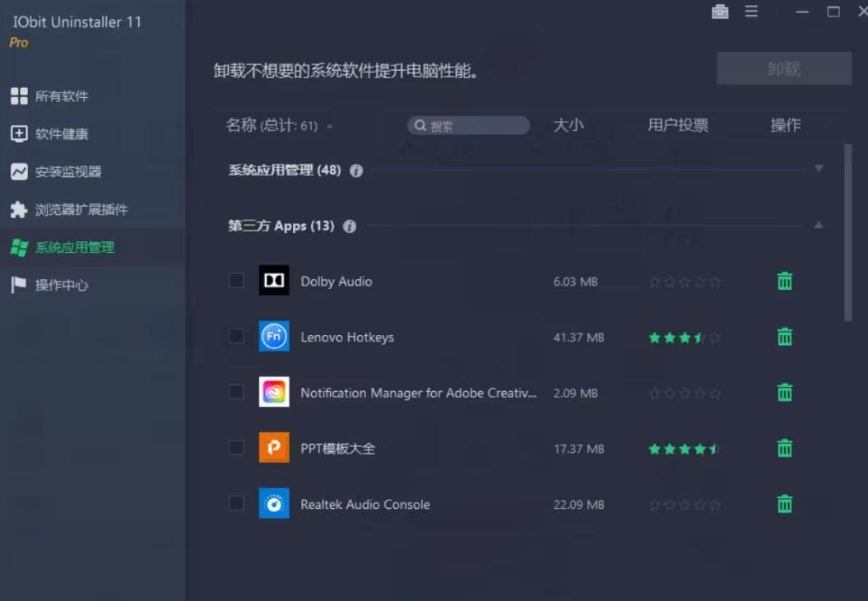The width and height of the screenshot is (868, 601).
Task: Rate Notification Manager for Adobe with stars
Action: point(685,394)
